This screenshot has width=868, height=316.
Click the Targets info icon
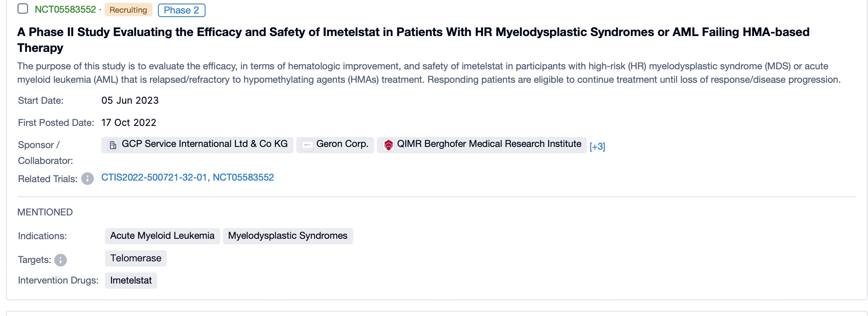pyautogui.click(x=61, y=260)
